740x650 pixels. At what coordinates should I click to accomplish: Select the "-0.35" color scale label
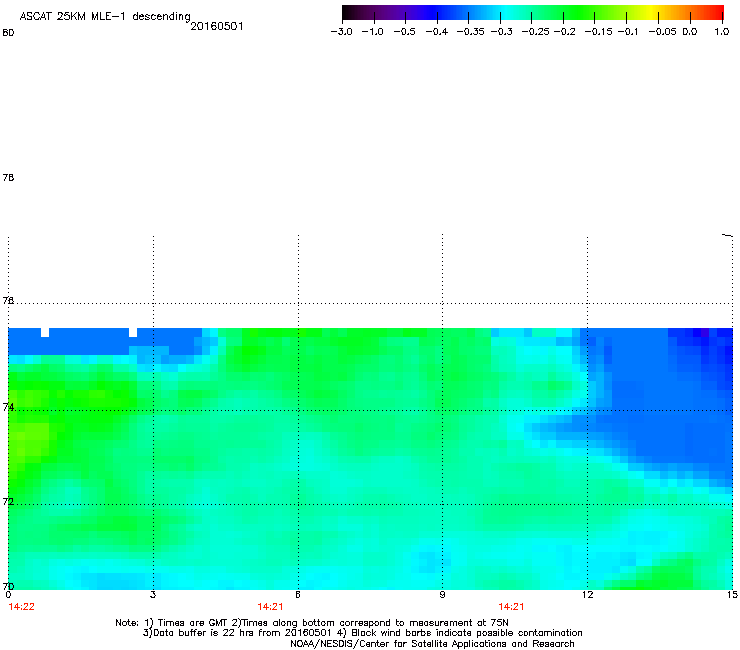pyautogui.click(x=470, y=32)
